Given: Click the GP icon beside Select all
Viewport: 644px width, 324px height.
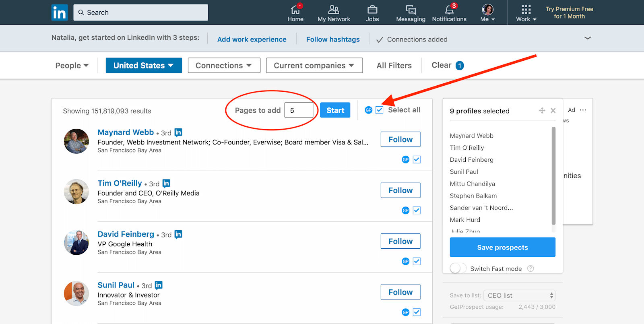Looking at the screenshot, I should 368,110.
